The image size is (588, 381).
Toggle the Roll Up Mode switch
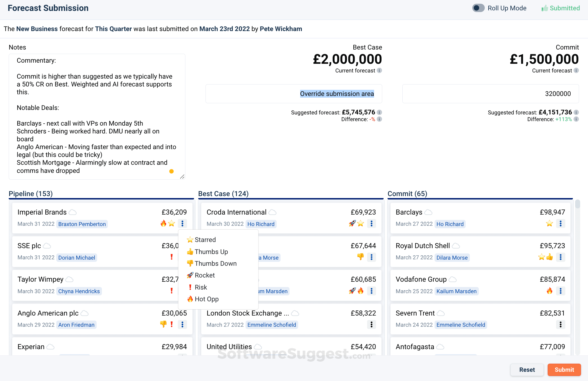click(x=478, y=8)
